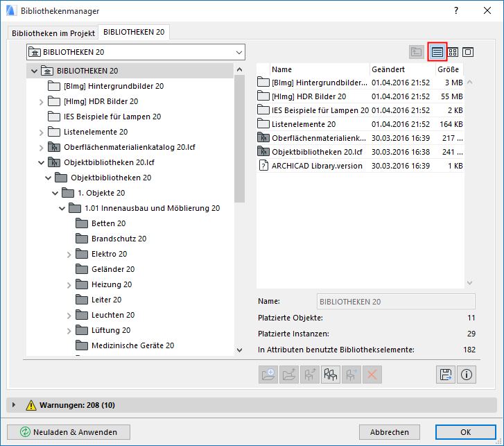Screen dimensions: 504x446
Task: Click the ARCHICAD Library.version file icon
Action: point(263,166)
